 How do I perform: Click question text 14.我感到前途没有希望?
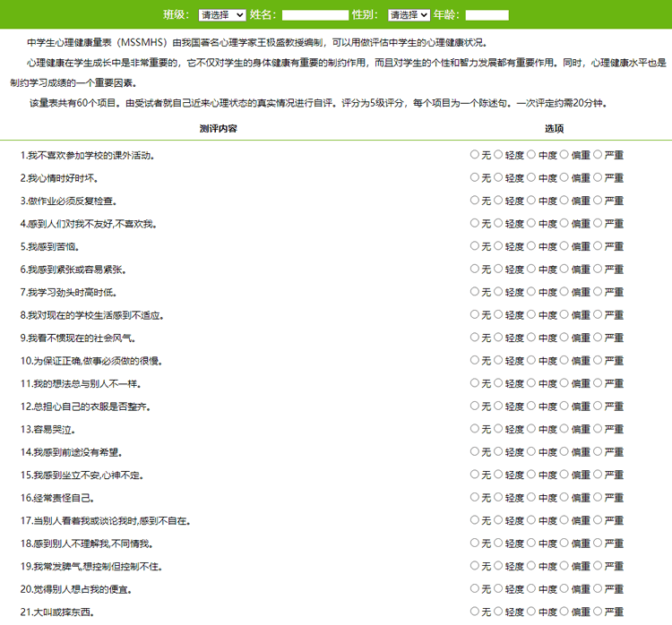coord(72,452)
